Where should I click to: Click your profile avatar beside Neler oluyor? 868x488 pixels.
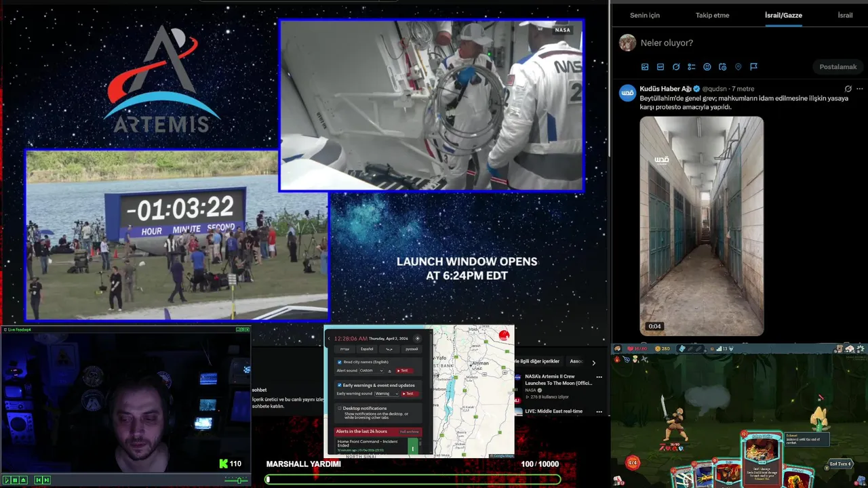coord(627,43)
